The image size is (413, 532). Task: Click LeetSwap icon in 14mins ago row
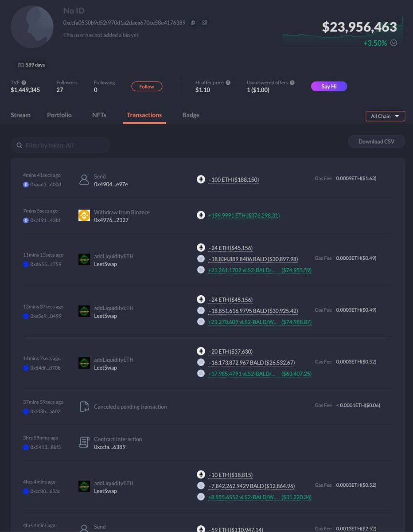click(84, 363)
